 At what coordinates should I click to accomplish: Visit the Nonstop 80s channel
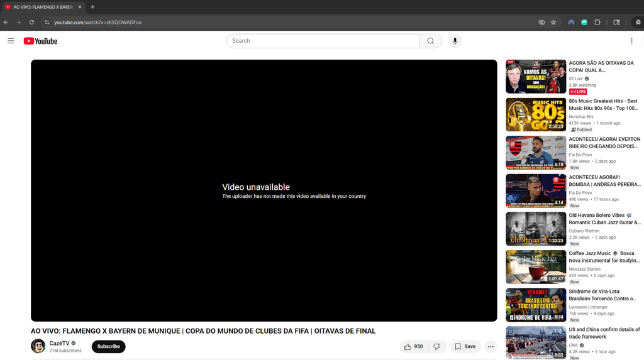[x=580, y=117]
